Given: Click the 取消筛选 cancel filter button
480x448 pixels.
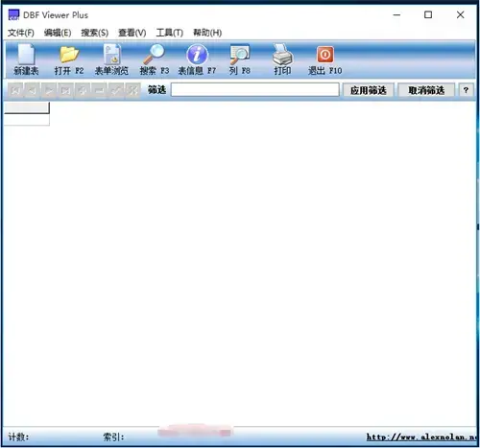Looking at the screenshot, I should [426, 90].
